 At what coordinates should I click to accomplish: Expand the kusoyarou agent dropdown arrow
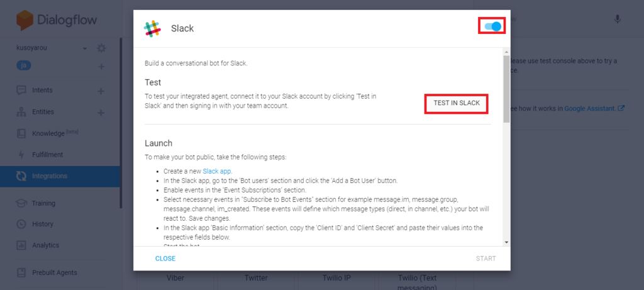pyautogui.click(x=85, y=48)
